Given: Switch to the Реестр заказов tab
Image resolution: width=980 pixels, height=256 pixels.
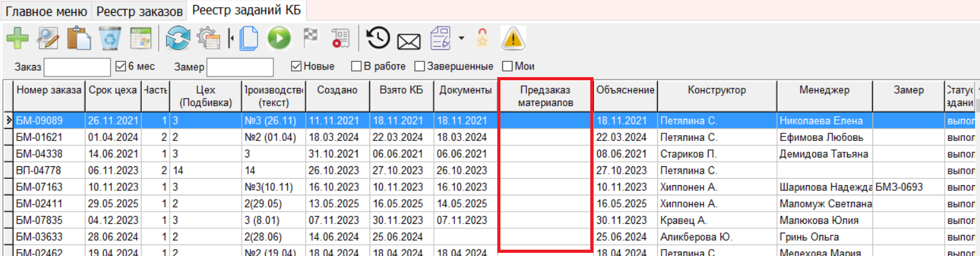Looking at the screenshot, I should tap(140, 11).
